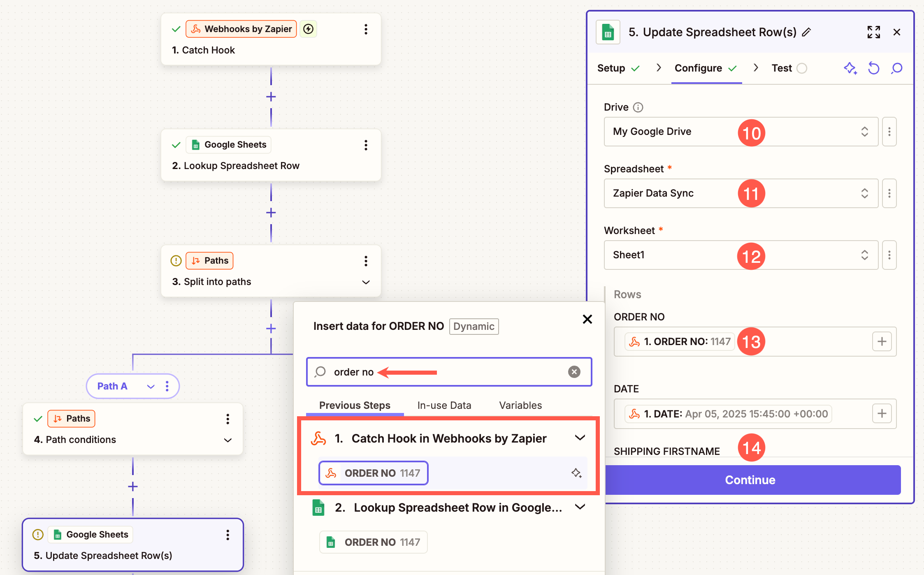Insert ORDER NO 1147 from Catch Hook

(374, 473)
